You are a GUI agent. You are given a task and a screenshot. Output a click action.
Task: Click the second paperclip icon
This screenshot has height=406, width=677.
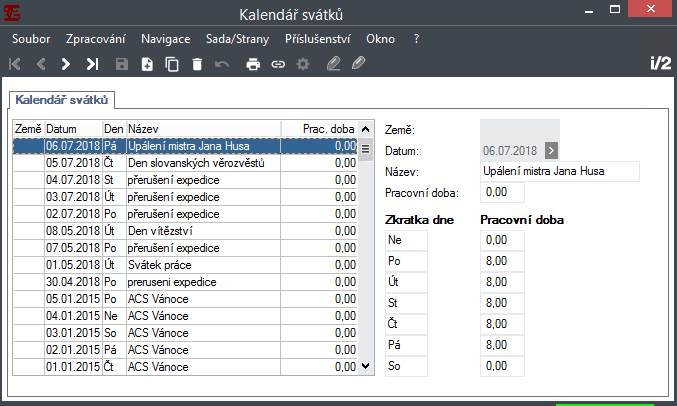(358, 63)
